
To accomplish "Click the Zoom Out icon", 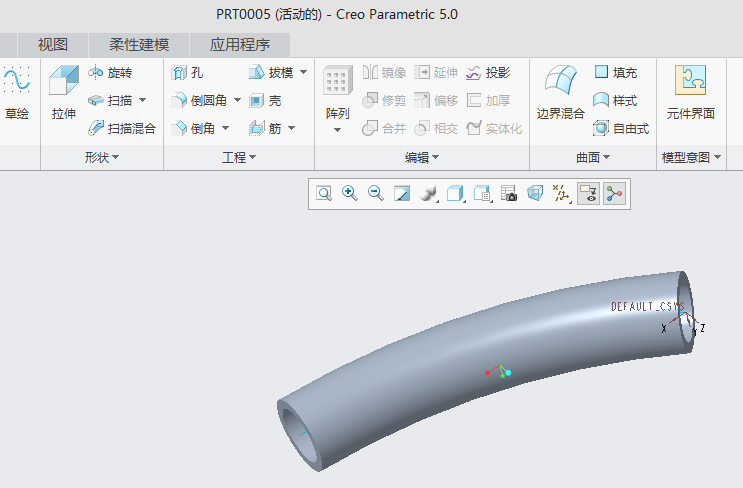I will tap(376, 193).
